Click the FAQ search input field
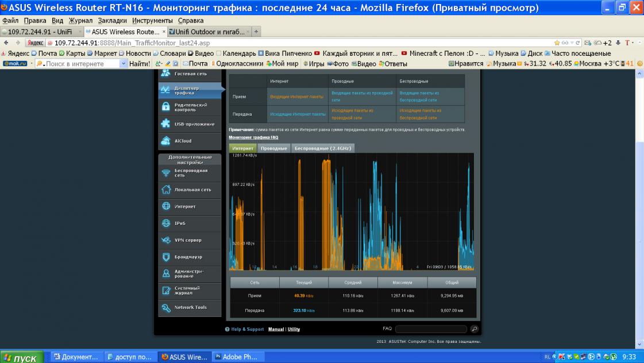The height and width of the screenshot is (363, 644). pyautogui.click(x=431, y=329)
